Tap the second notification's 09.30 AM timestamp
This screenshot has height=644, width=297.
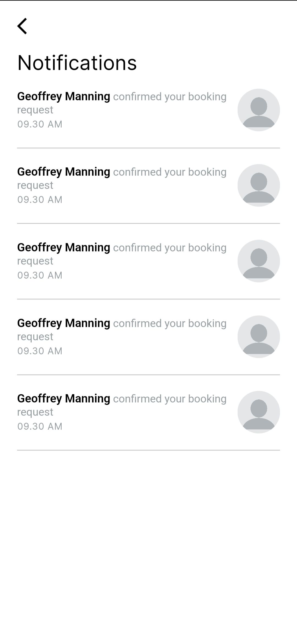[x=40, y=200]
